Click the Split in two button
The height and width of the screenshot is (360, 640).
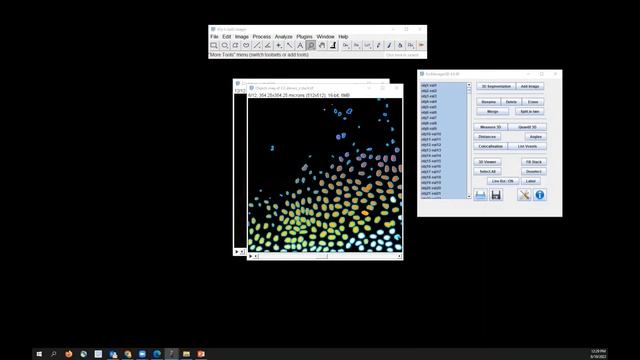click(x=530, y=111)
